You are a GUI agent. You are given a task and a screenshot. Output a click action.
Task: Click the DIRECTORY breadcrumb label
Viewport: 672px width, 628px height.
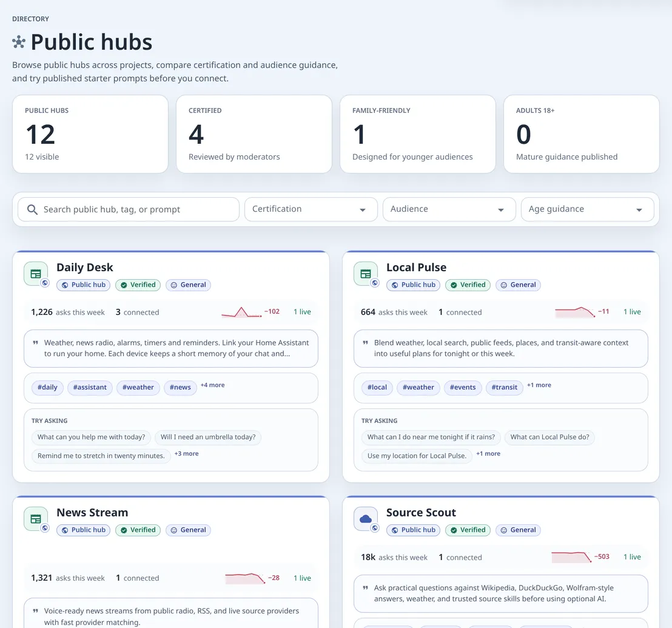click(x=30, y=19)
